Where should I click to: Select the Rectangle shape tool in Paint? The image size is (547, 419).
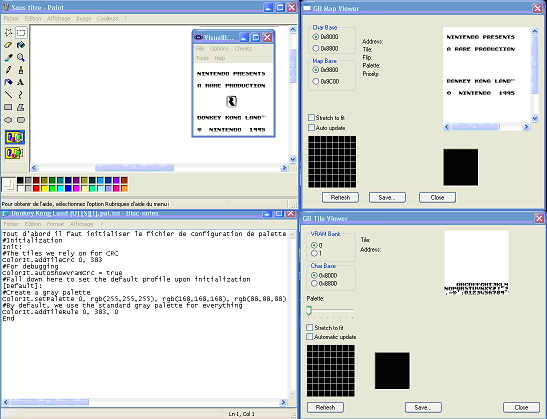pyautogui.click(x=8, y=107)
